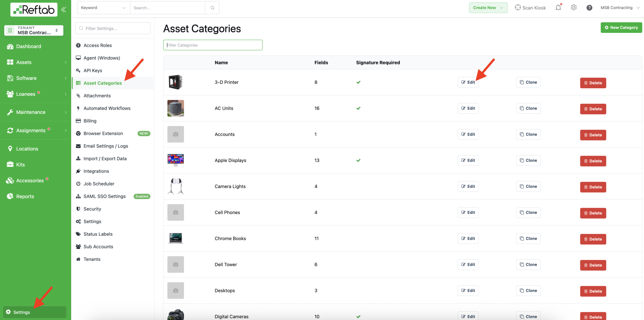Image resolution: width=644 pixels, height=320 pixels.
Task: Click the Security shield icon
Action: (x=78, y=209)
